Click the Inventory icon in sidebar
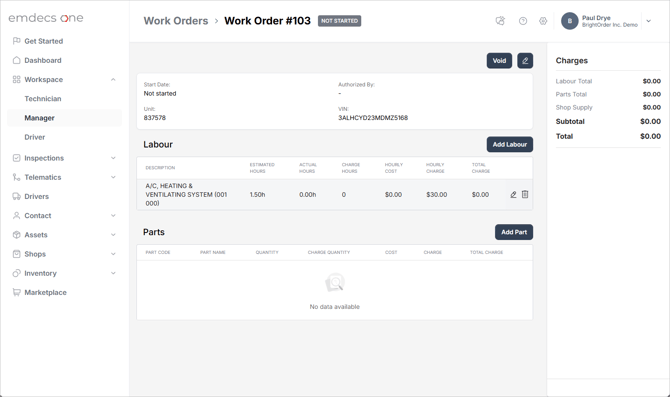This screenshot has width=670, height=397. coord(16,273)
